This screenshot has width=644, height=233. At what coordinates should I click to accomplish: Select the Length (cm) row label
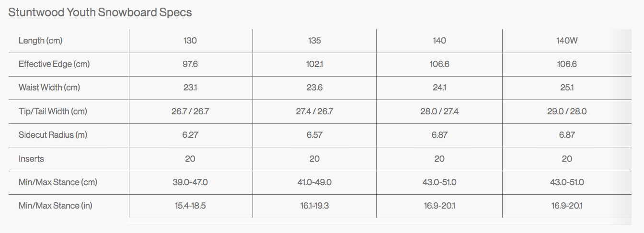click(x=41, y=41)
